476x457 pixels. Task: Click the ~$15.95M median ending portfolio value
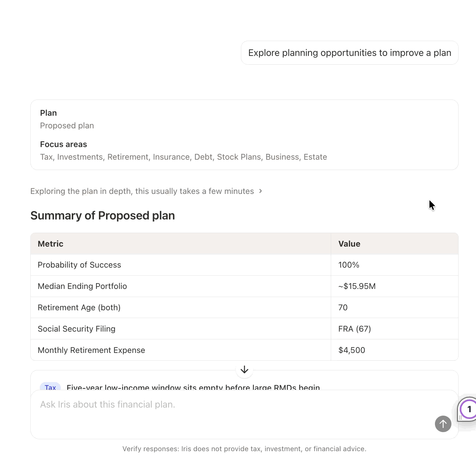(357, 286)
